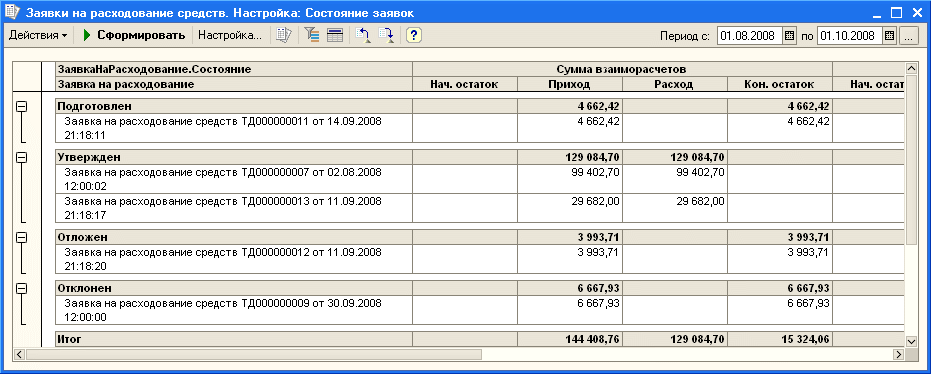Click the report pages icon in toolbar
The width and height of the screenshot is (931, 374).
click(x=284, y=36)
